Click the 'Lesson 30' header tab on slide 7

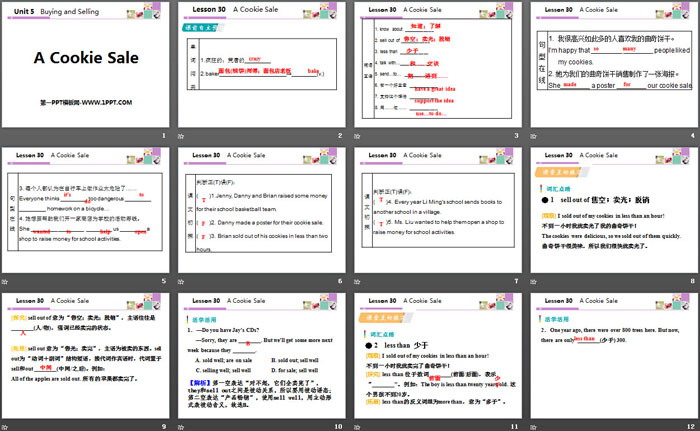tap(377, 152)
